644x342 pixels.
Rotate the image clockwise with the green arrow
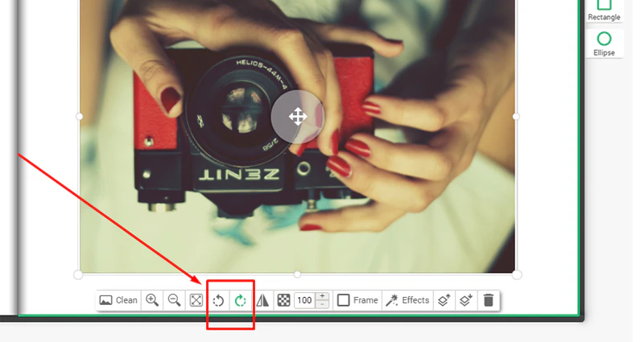pyautogui.click(x=241, y=300)
